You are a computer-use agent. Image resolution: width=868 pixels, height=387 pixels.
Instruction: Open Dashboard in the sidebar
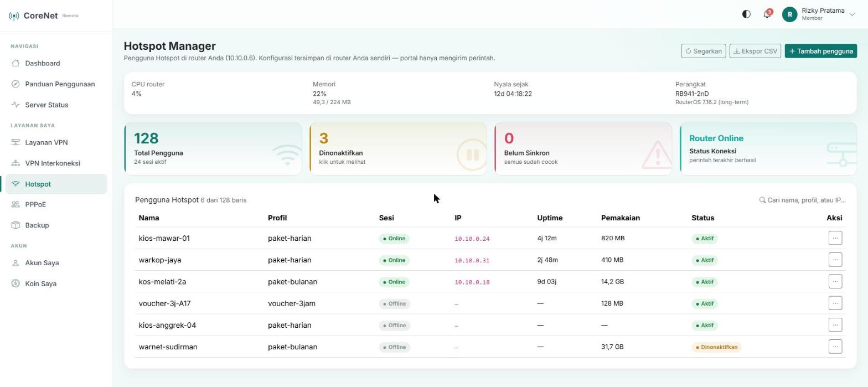click(x=56, y=63)
